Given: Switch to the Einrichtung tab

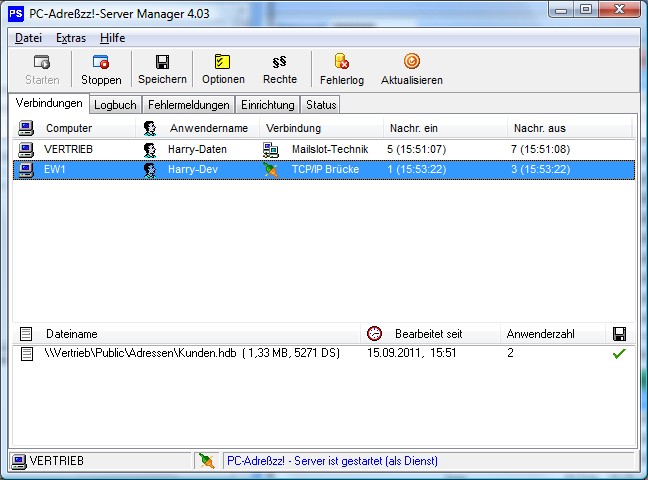Looking at the screenshot, I should click(268, 105).
